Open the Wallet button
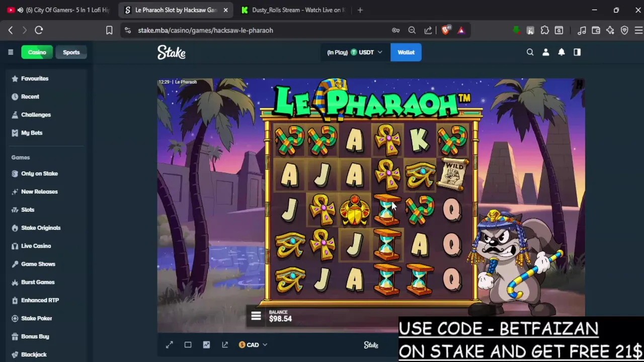This screenshot has height=362, width=644. [x=406, y=52]
